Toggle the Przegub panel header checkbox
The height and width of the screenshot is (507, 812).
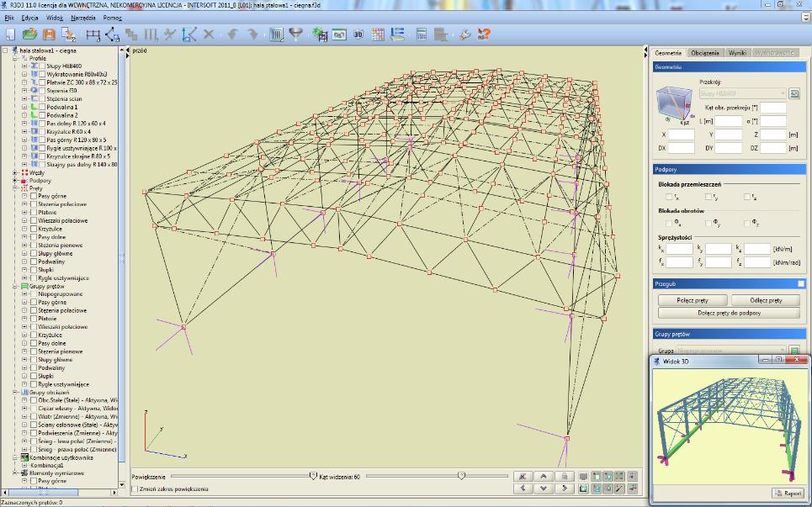pyautogui.click(x=800, y=284)
